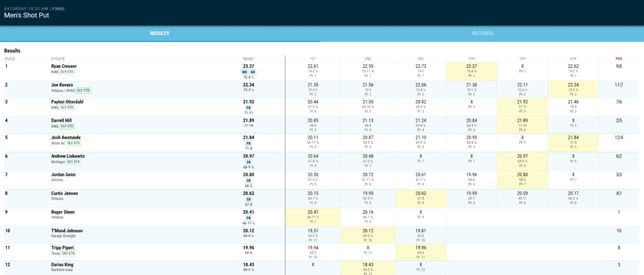The image size is (644, 275).
Task: Open Ryan Crouser's athlete profile
Action: pos(64,66)
